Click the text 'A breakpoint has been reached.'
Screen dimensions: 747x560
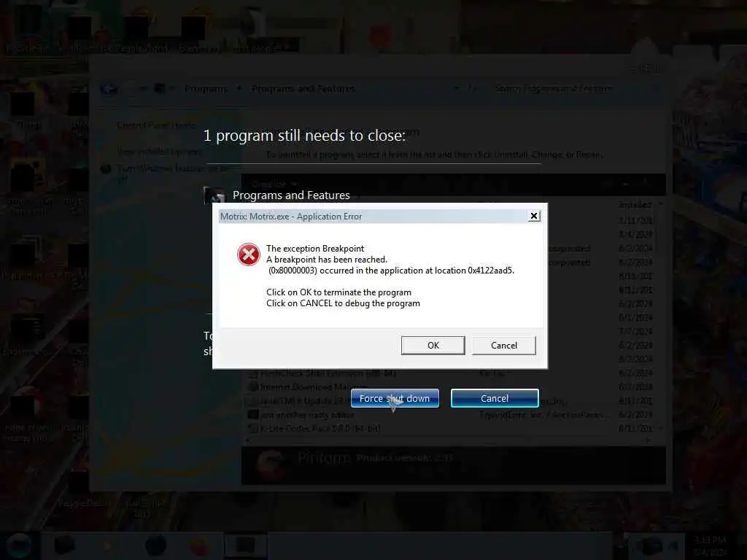pos(326,260)
